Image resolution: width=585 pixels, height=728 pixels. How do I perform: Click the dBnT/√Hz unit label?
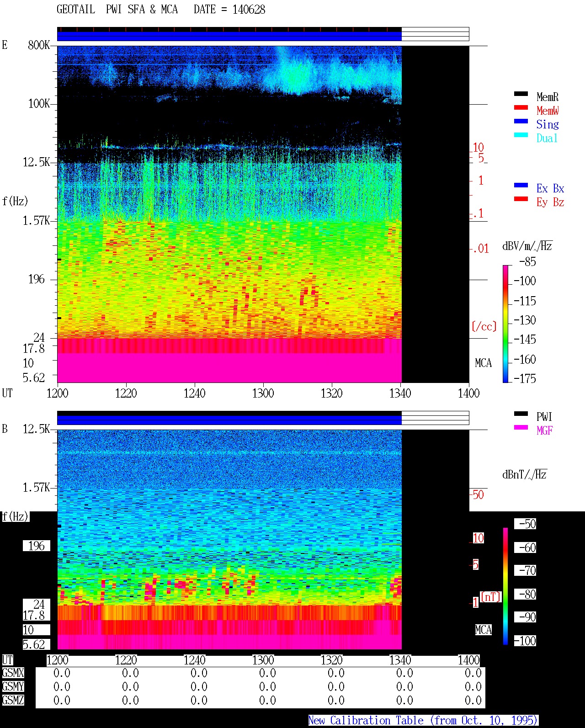click(525, 474)
